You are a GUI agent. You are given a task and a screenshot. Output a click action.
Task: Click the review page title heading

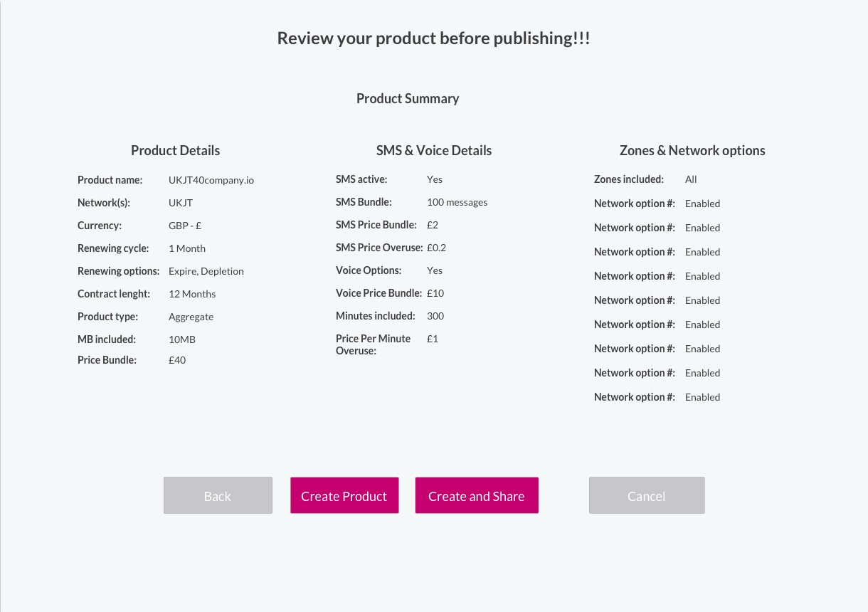(434, 38)
